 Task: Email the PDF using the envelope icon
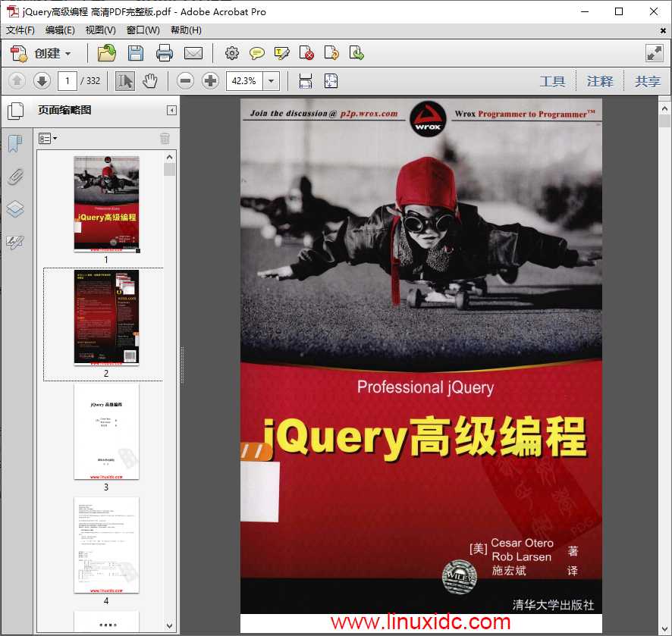pos(193,53)
